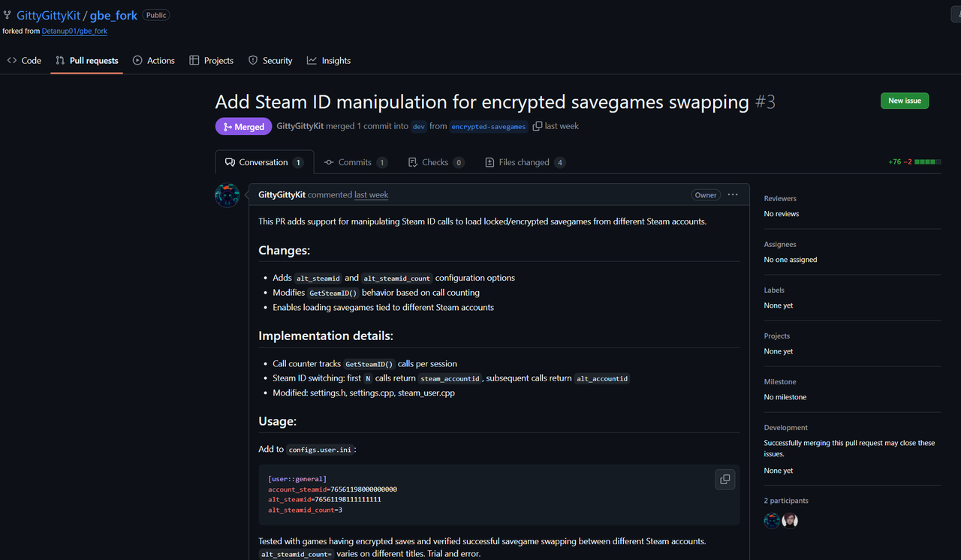The image size is (961, 560).
Task: Click the Milestone sidebar heading
Action: tap(780, 381)
